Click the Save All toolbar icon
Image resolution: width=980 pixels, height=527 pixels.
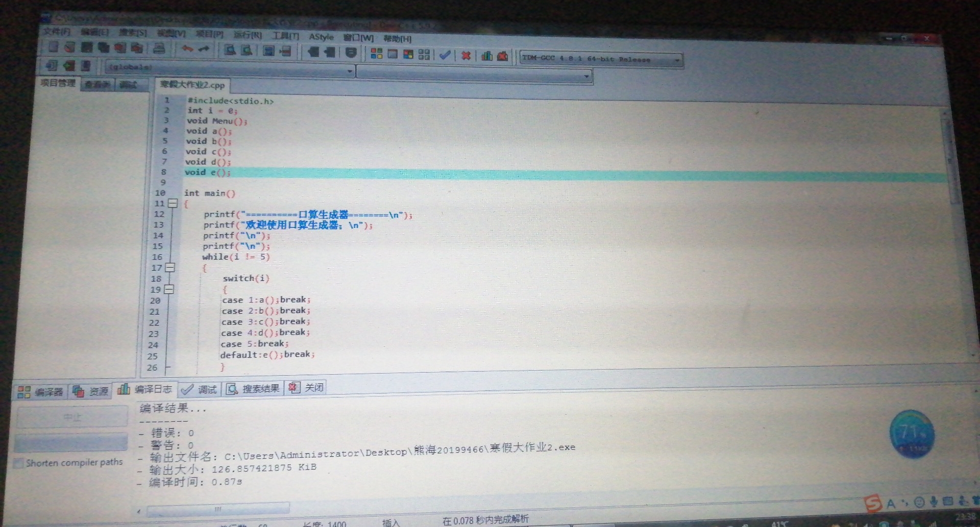click(x=104, y=48)
